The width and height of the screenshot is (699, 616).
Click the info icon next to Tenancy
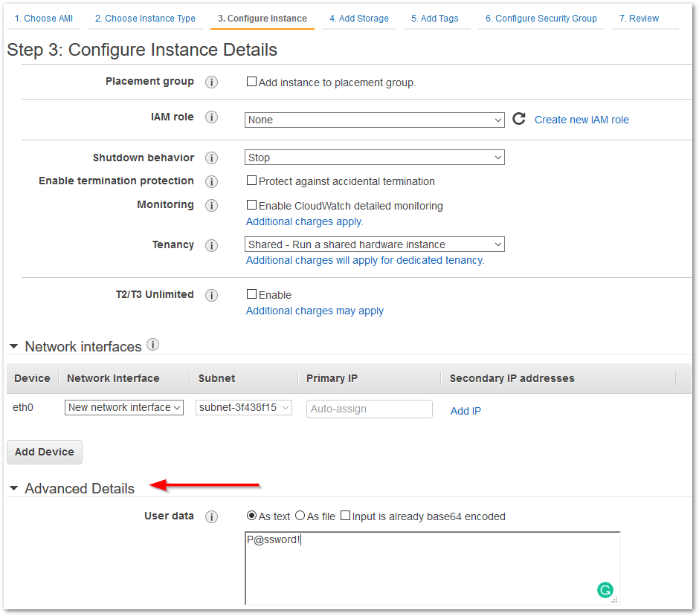(211, 245)
